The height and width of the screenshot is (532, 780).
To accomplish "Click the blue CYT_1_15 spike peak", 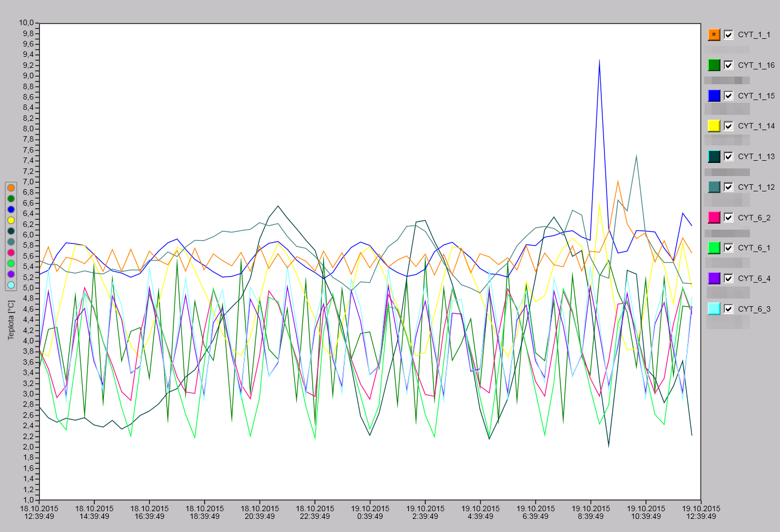I will tap(600, 60).
